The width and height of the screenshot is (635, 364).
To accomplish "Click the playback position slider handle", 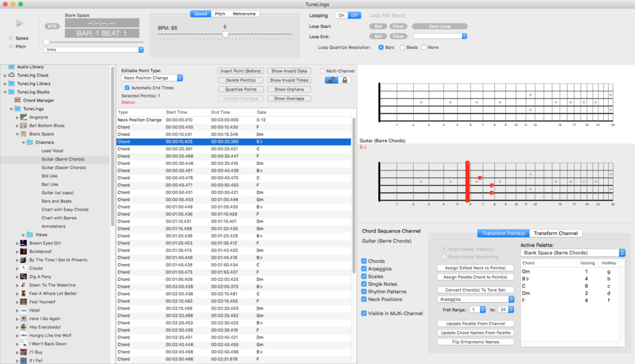I will (x=46, y=42).
